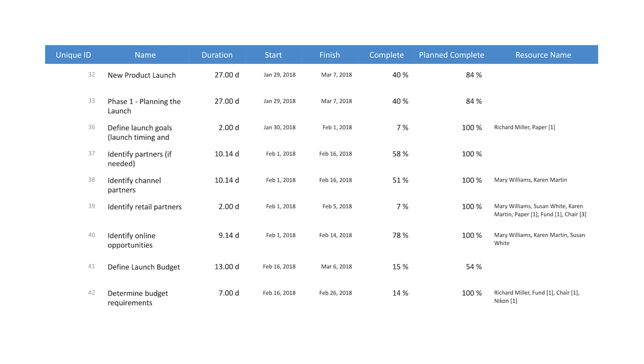Click the Planned Complete column header
Image resolution: width=644 pixels, height=364 pixels.
click(451, 55)
